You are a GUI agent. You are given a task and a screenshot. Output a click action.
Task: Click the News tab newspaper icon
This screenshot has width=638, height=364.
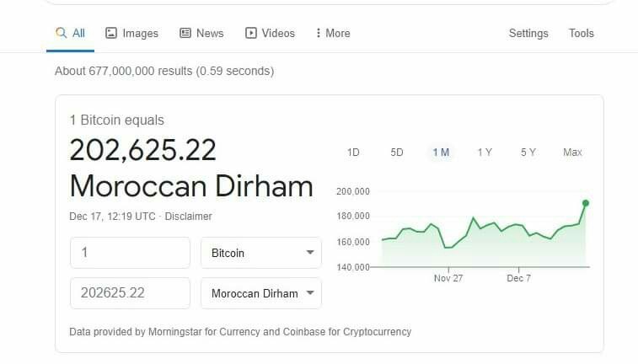(x=185, y=33)
